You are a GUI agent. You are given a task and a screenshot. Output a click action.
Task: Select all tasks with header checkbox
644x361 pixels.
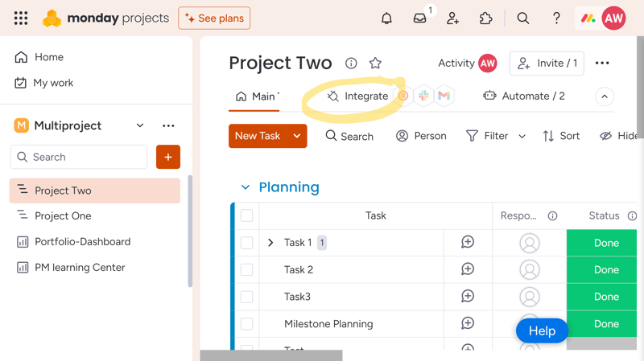pos(246,215)
